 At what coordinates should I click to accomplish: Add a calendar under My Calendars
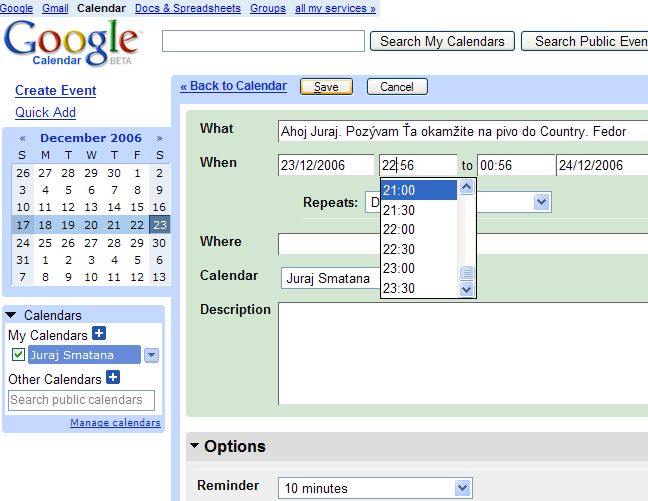point(99,333)
